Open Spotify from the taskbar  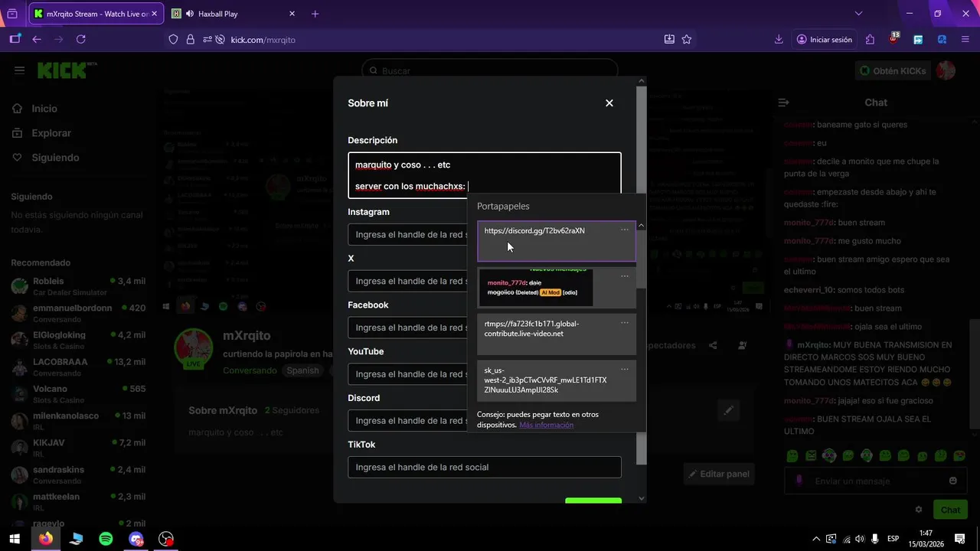(x=106, y=539)
